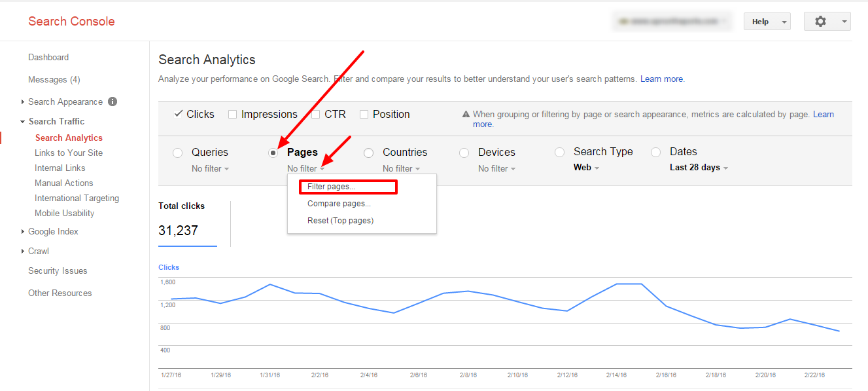Go to Security Issues
Viewport: 868px width, 391px height.
pos(58,270)
